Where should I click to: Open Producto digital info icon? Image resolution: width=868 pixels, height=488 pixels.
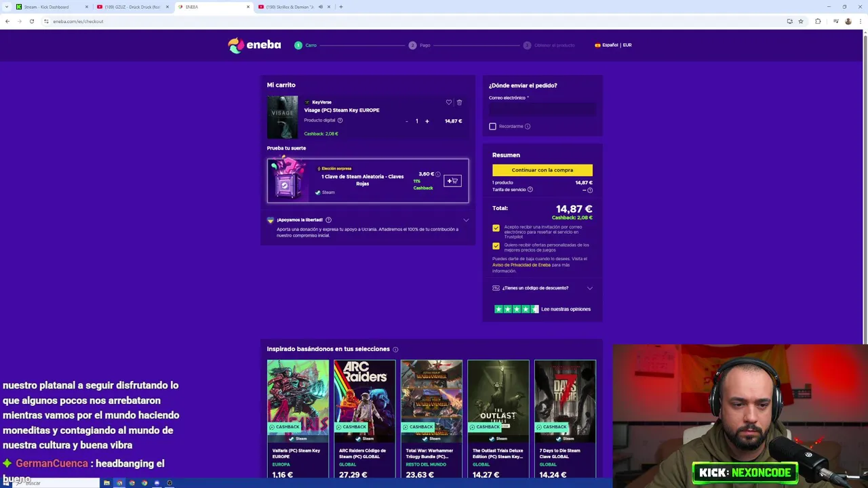tap(340, 121)
